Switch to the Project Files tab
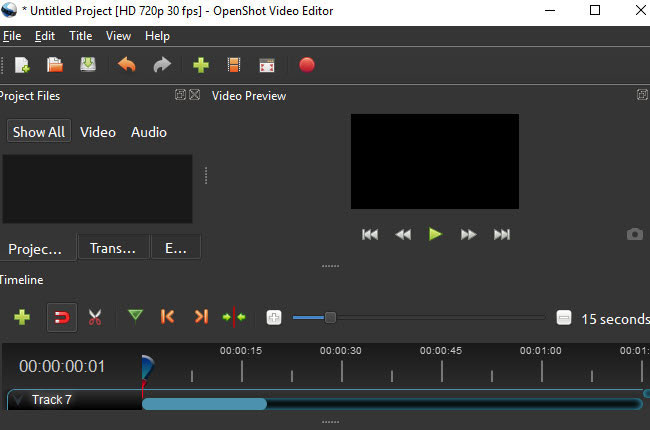Screen dimensions: 650x430 click(37, 248)
